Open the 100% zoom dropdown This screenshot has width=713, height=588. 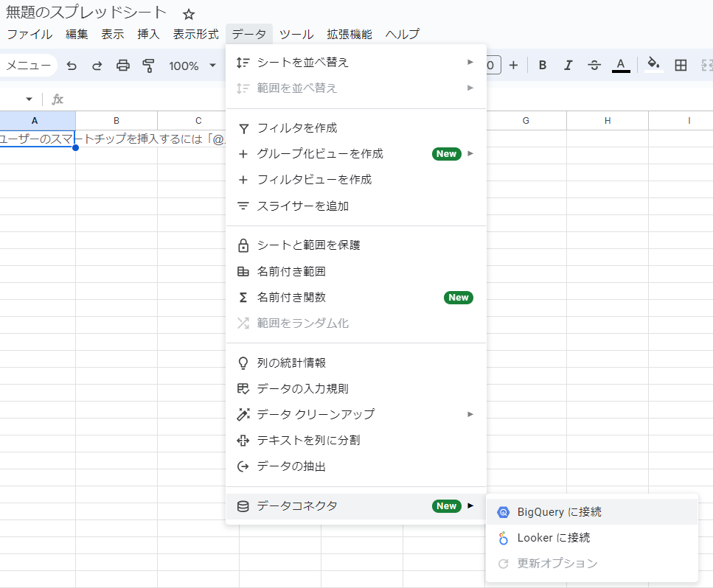click(192, 66)
